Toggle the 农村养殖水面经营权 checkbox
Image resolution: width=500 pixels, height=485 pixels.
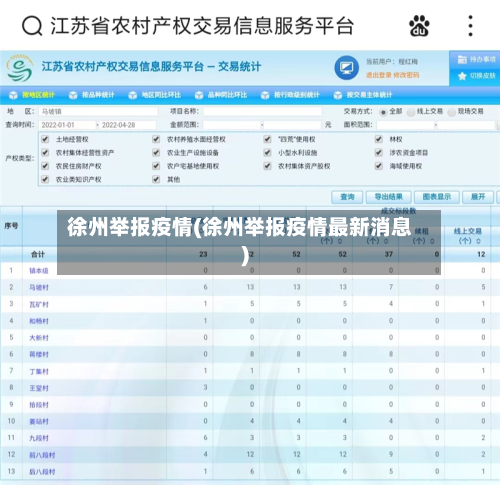(156, 139)
